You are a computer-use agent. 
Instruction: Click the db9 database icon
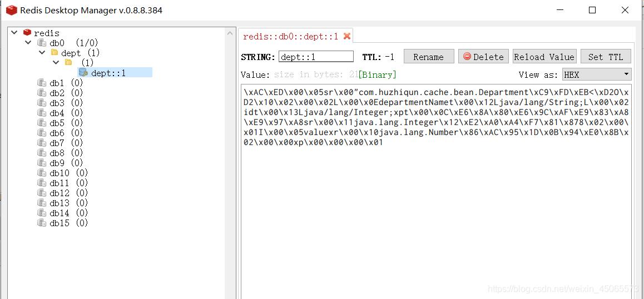(x=42, y=163)
